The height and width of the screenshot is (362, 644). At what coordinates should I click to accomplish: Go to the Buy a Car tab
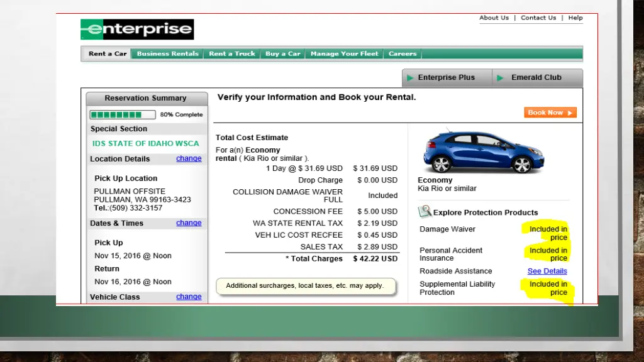(x=283, y=54)
